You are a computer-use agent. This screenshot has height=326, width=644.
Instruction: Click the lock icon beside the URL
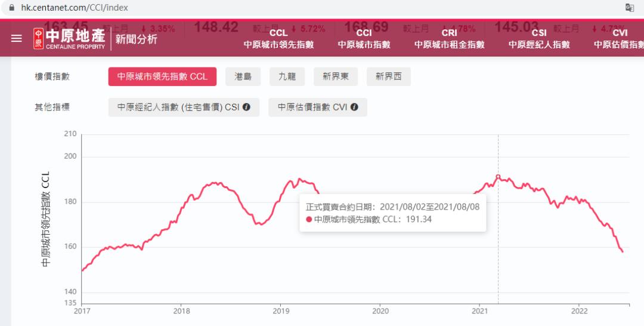pos(11,7)
